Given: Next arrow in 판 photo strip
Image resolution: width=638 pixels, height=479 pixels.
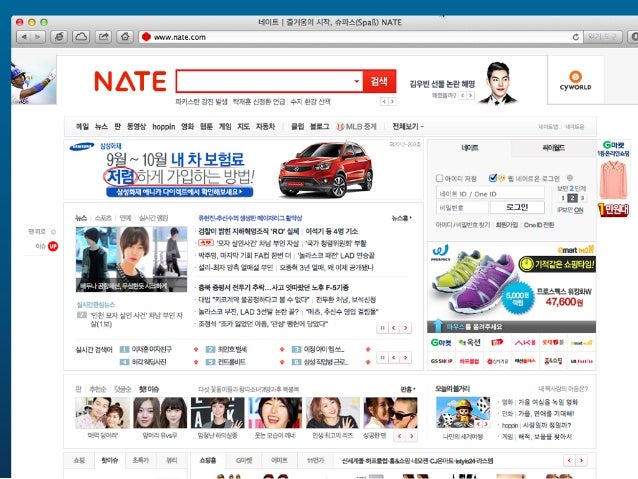Looking at the screenshot, I should [x=412, y=436].
